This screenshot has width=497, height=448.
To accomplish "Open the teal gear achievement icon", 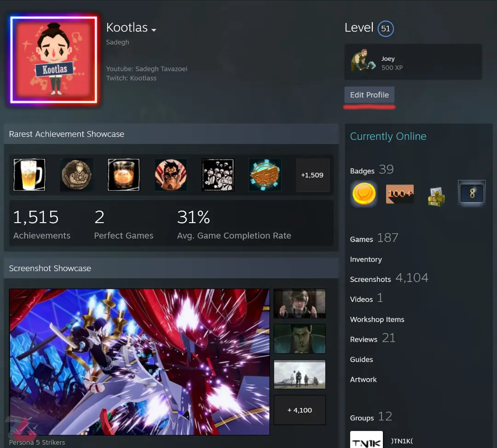I will point(265,175).
